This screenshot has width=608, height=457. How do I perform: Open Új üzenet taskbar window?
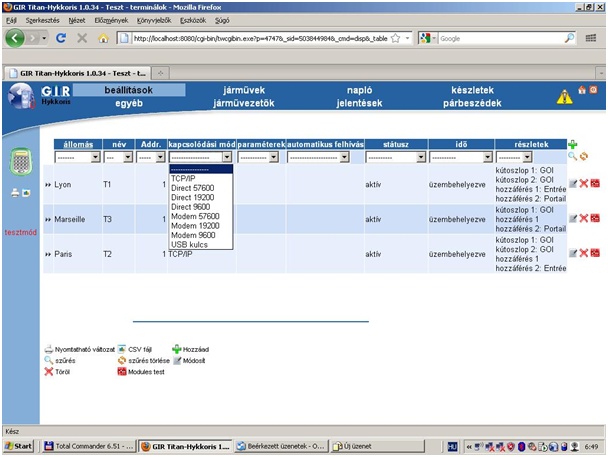coord(378,446)
